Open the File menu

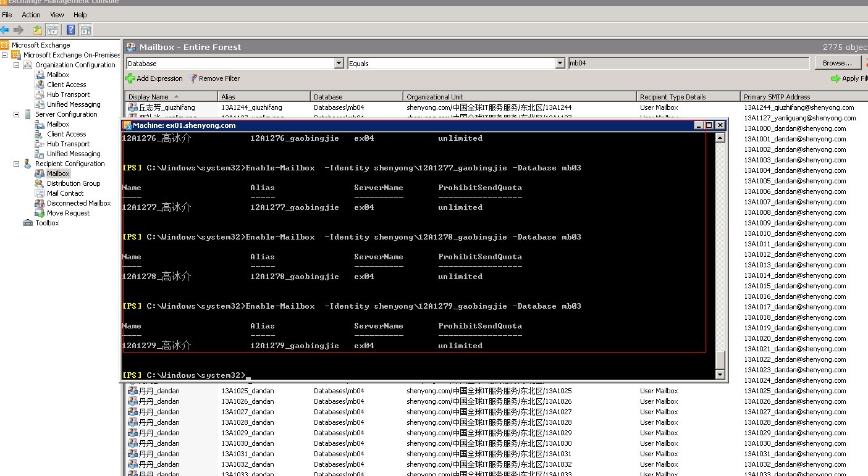(x=7, y=15)
